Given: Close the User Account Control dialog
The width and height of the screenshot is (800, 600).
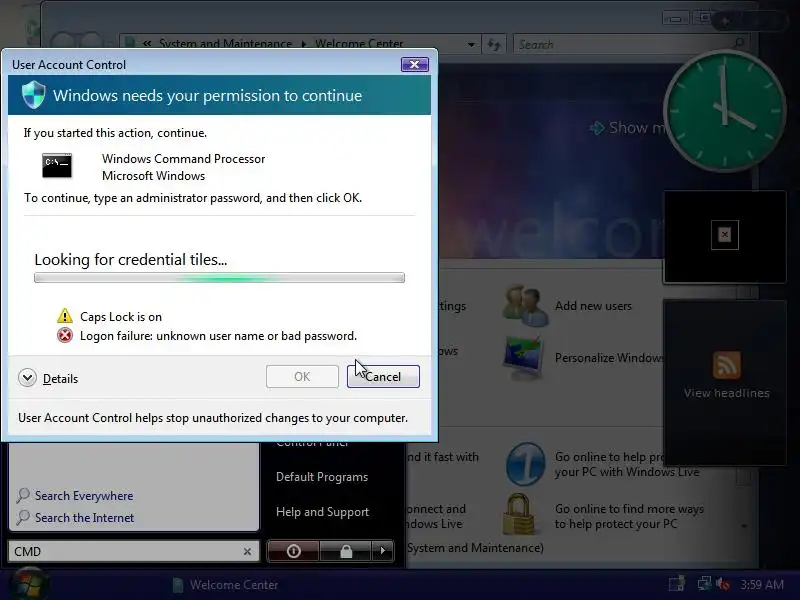Looking at the screenshot, I should coord(414,64).
